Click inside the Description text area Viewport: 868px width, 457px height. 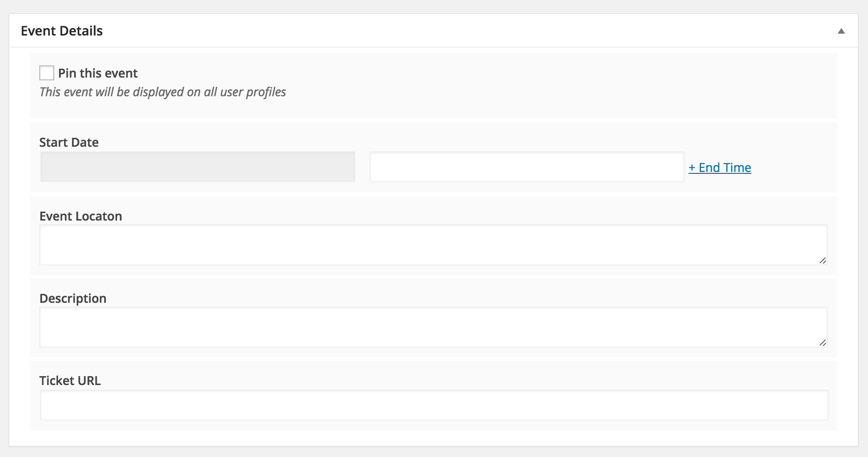click(433, 327)
